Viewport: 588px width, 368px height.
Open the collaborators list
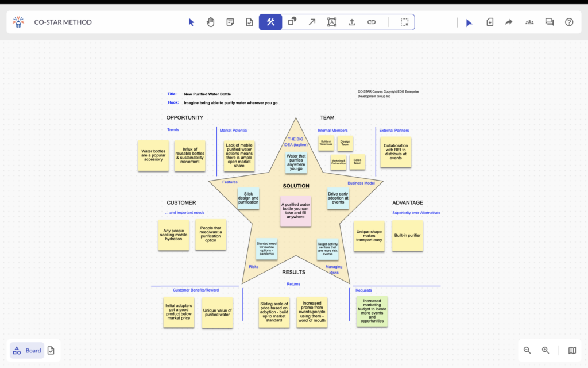point(529,22)
